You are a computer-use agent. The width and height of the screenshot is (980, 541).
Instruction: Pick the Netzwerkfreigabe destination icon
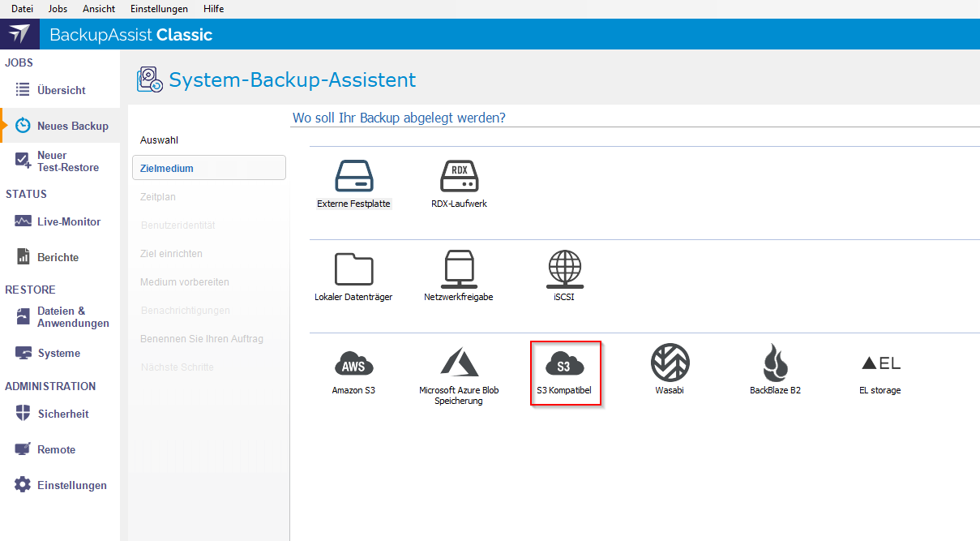459,269
